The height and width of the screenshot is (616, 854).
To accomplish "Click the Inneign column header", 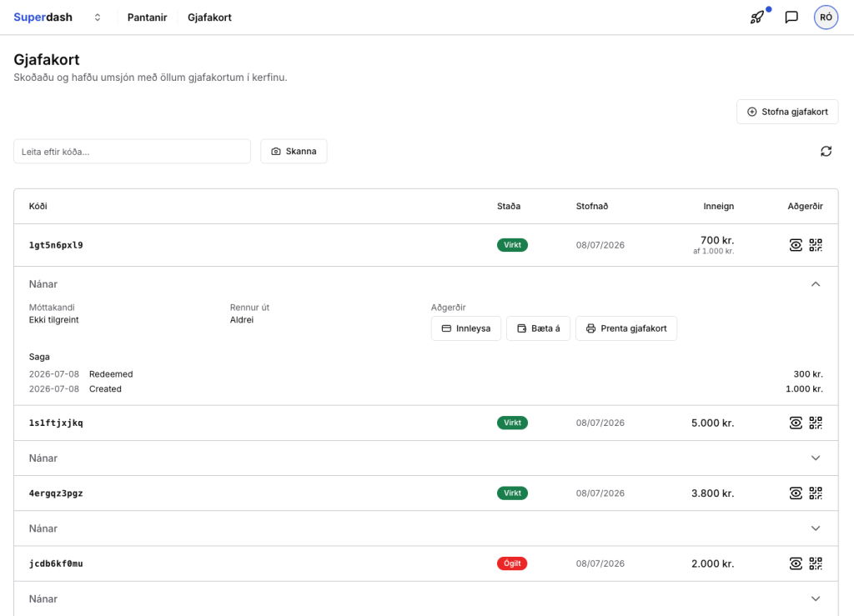I will tap(718, 206).
